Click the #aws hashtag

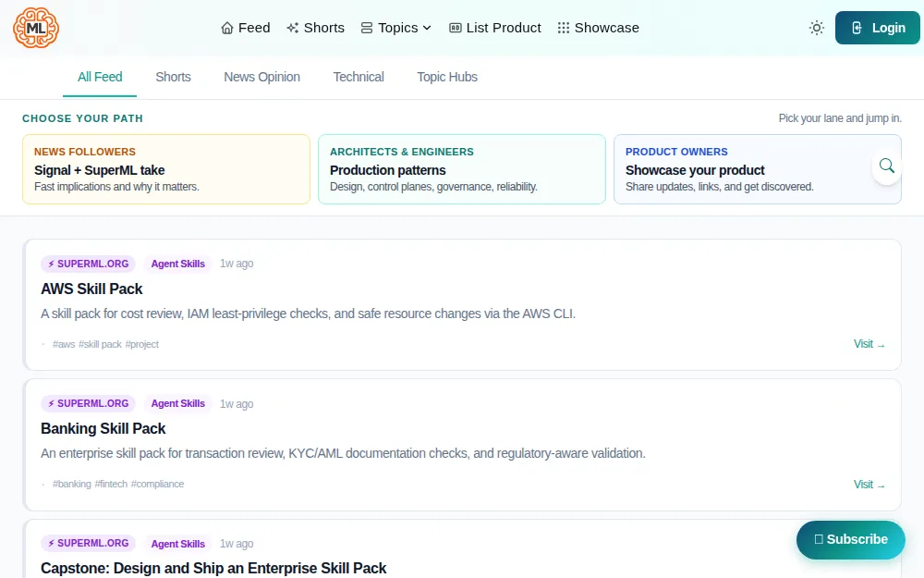64,344
